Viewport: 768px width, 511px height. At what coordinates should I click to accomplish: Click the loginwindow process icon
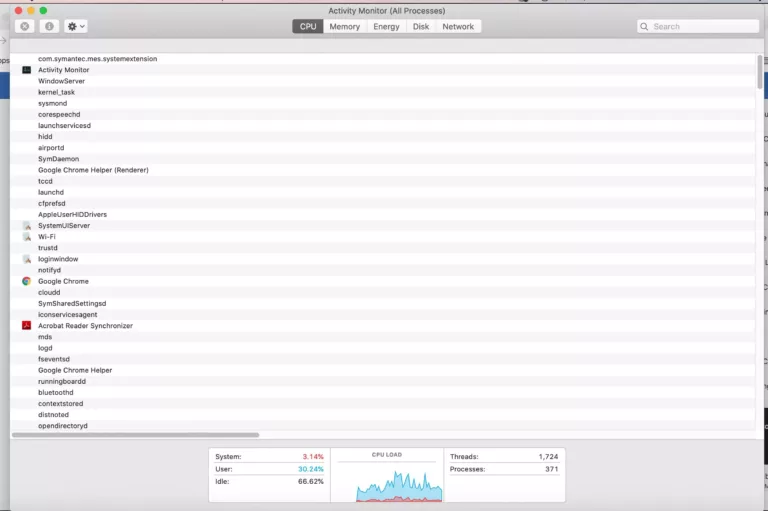pos(27,259)
